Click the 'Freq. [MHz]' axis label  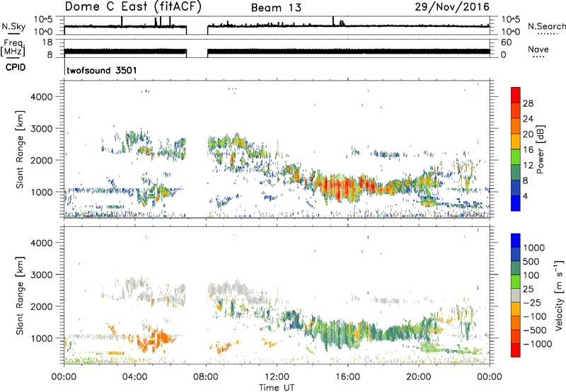coord(13,48)
